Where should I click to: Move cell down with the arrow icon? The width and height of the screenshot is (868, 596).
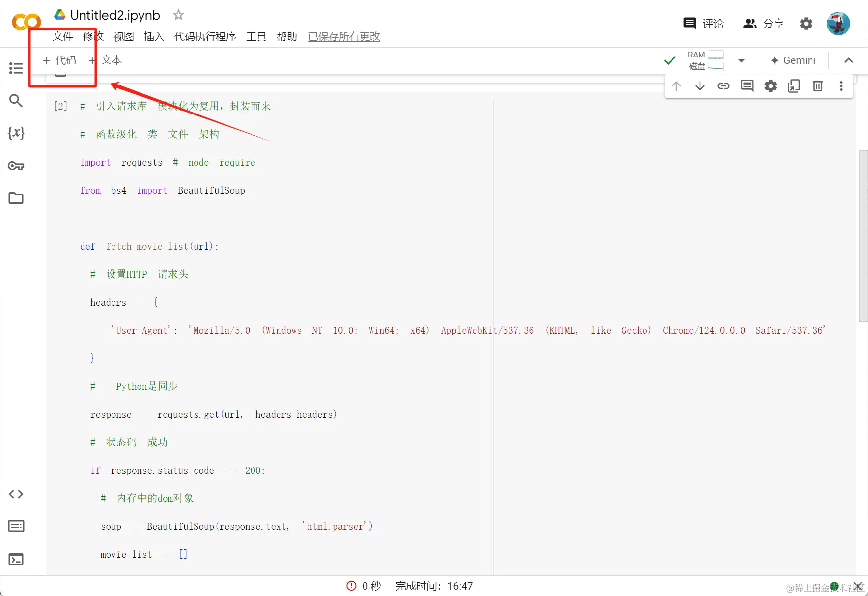click(x=700, y=86)
